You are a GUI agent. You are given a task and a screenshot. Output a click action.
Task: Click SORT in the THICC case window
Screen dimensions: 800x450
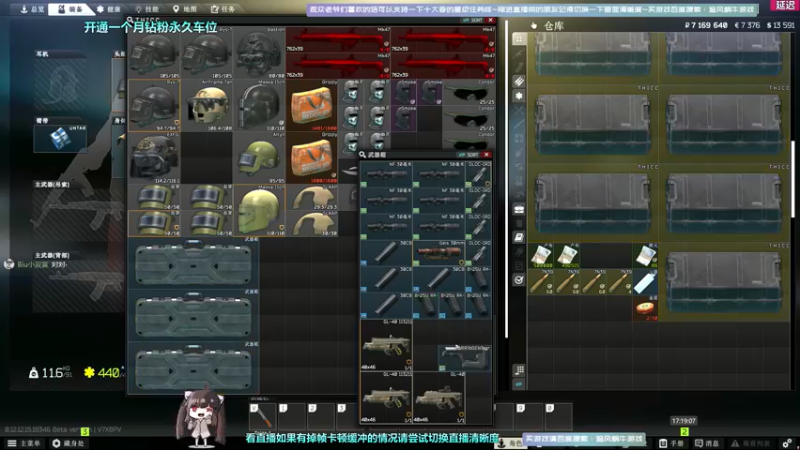(472, 20)
